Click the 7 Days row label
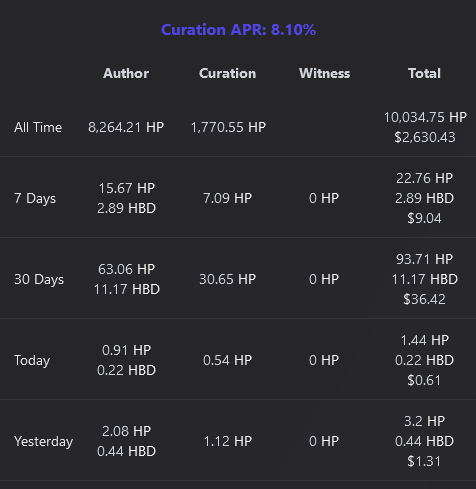476x489 pixels. pos(35,198)
